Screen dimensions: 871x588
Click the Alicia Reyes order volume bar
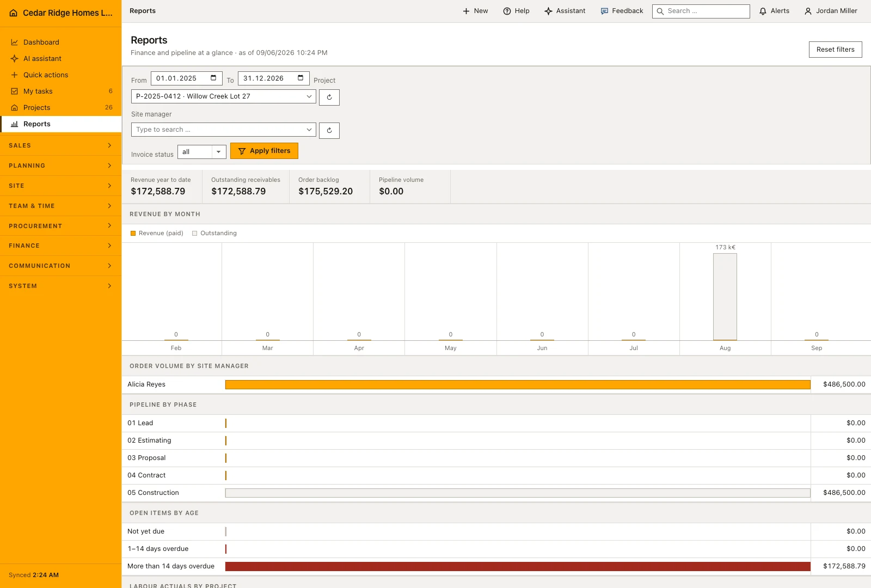click(518, 385)
